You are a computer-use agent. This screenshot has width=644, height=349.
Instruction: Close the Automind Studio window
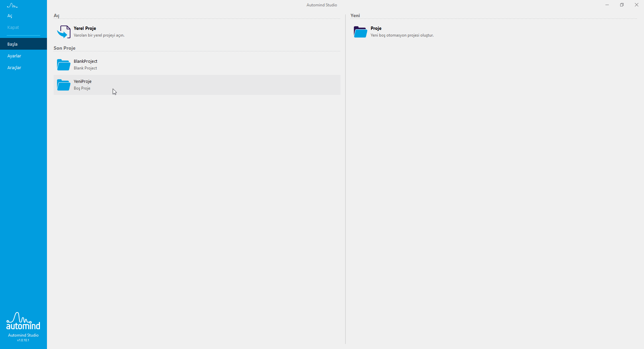[x=636, y=5]
